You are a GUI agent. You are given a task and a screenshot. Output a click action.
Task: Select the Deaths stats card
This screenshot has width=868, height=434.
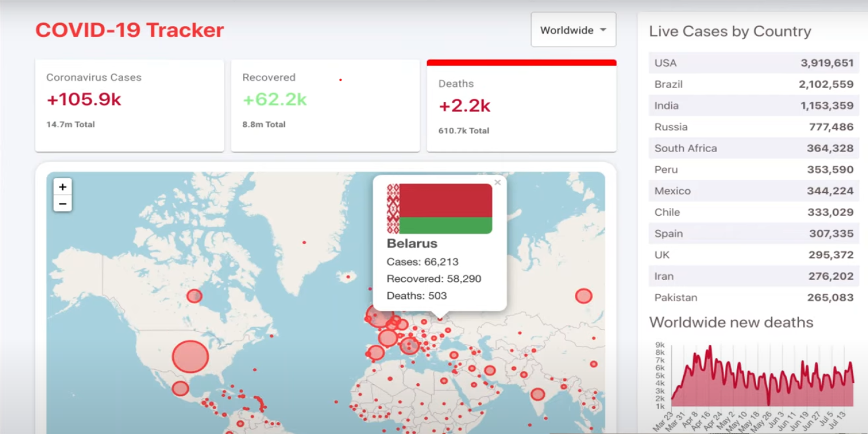[521, 106]
